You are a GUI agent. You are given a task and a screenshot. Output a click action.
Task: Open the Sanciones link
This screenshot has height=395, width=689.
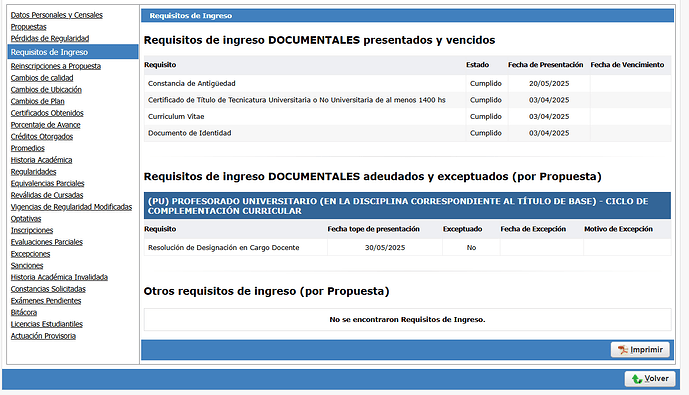coord(27,266)
